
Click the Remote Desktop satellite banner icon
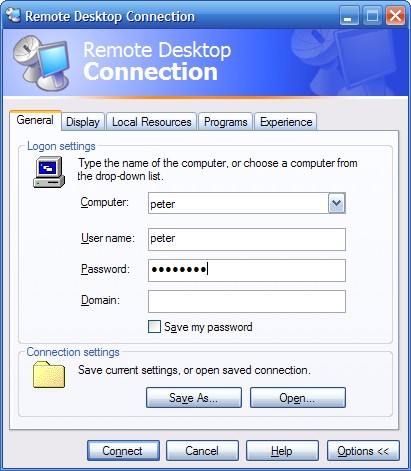tap(41, 62)
